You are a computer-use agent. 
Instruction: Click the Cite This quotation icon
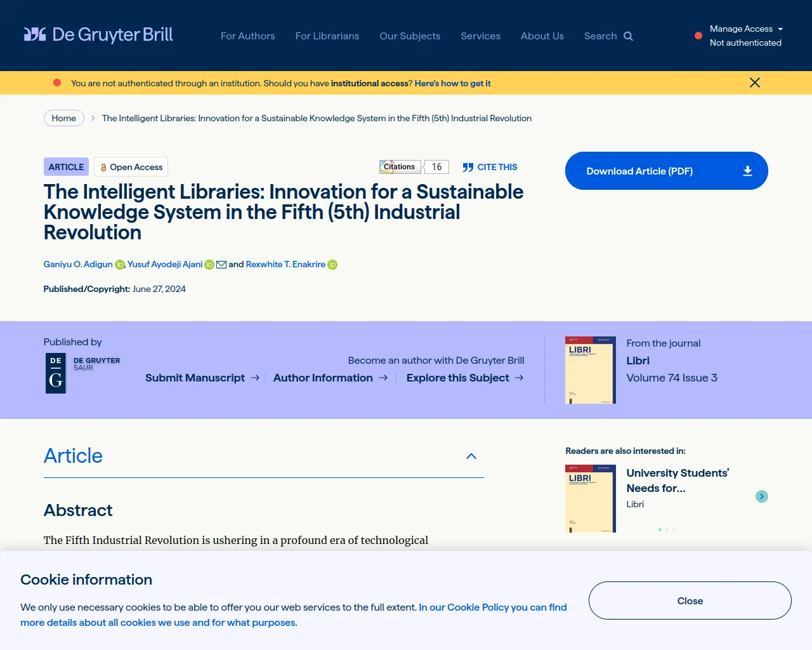468,168
